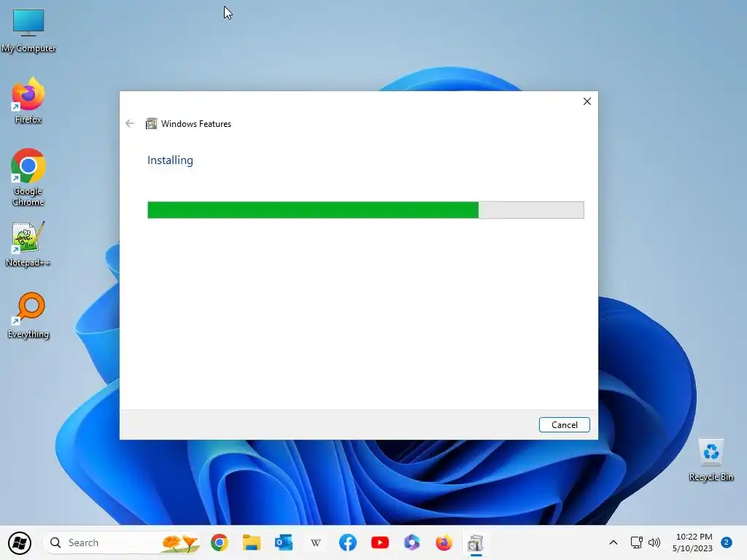
Task: Open Wikipedia shortcut on the taskbar
Action: coord(315,542)
